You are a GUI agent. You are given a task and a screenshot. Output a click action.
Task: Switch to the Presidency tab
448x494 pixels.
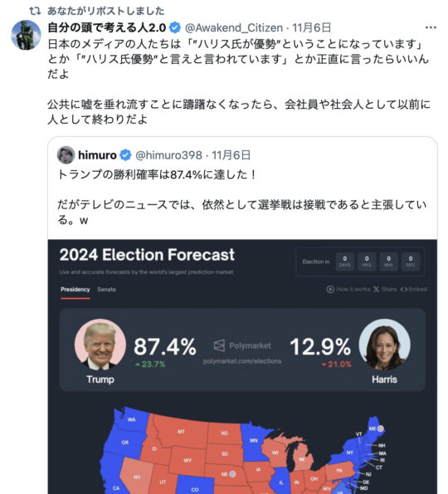click(75, 289)
